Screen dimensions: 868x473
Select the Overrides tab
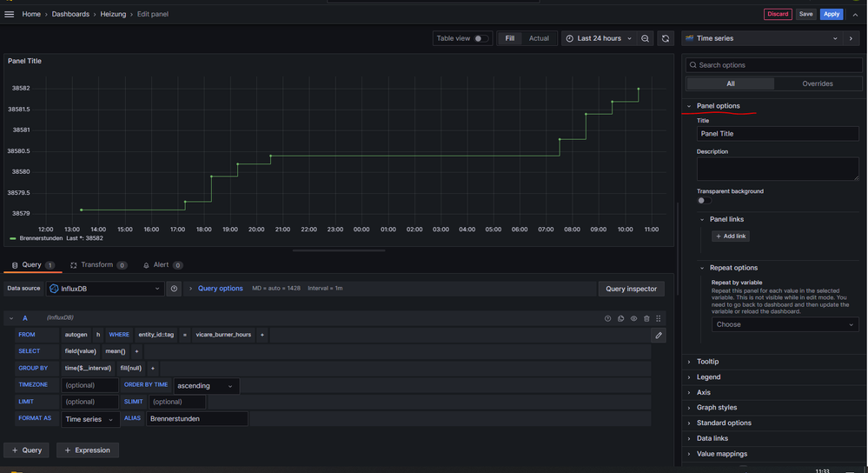click(x=817, y=83)
